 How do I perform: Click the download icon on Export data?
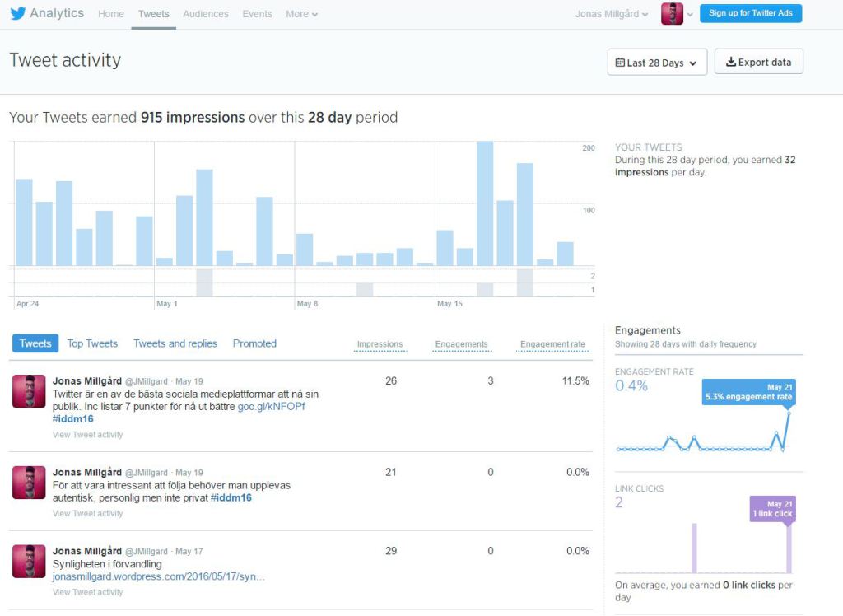pyautogui.click(x=731, y=62)
